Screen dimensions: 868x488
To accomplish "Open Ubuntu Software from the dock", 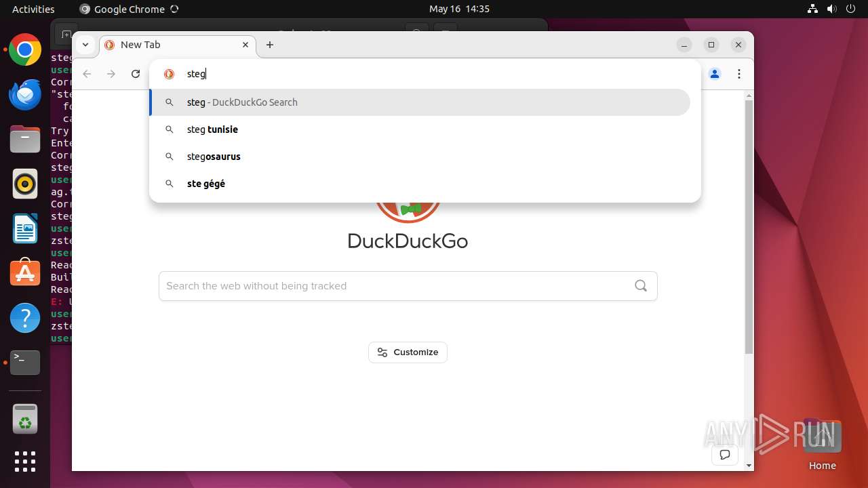I will click(25, 273).
